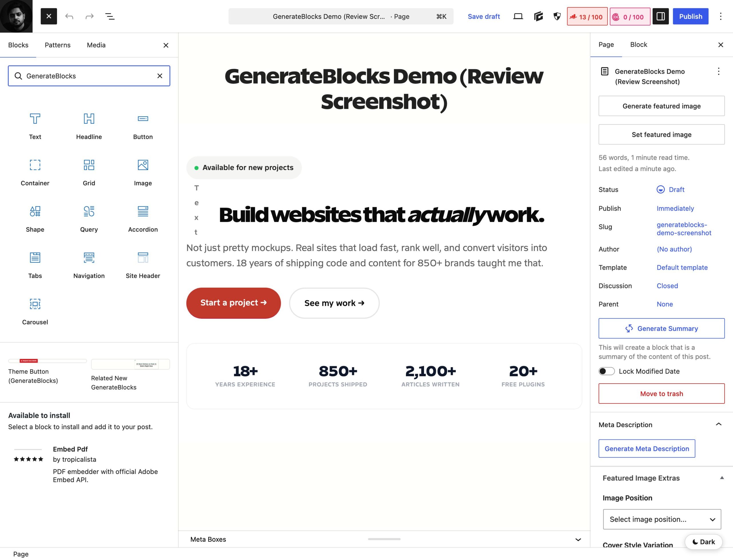733x560 pixels.
Task: Change publish date Immediately
Action: tap(675, 208)
